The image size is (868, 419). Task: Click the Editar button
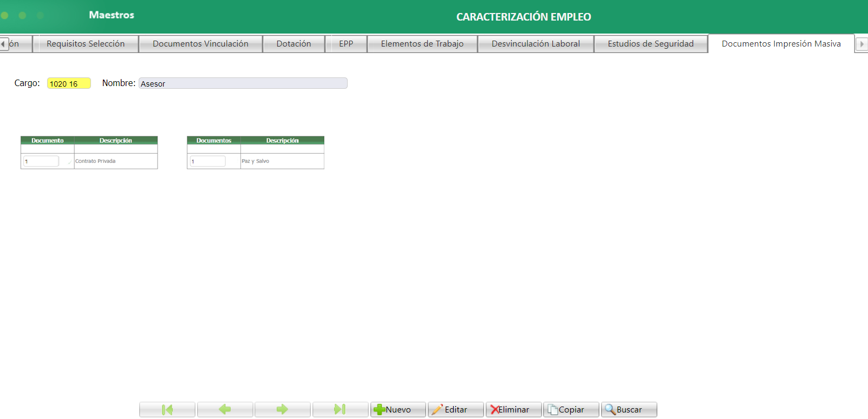455,409
